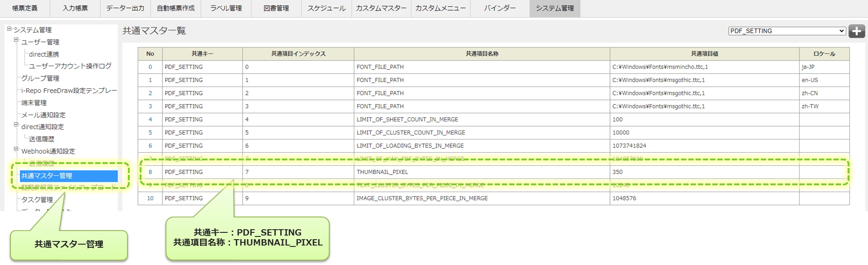Go to the スケジュール tab
Screen dimensions: 868x265
click(326, 8)
